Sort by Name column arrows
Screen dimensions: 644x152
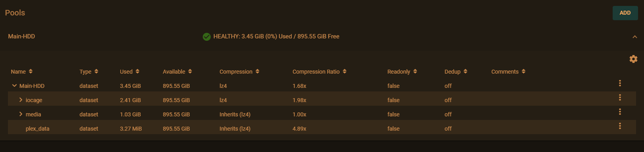point(31,72)
